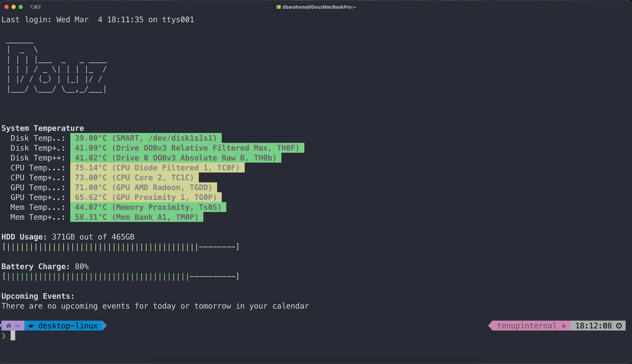
Task: Click the house icon in the prompt bar
Action: tap(8, 326)
